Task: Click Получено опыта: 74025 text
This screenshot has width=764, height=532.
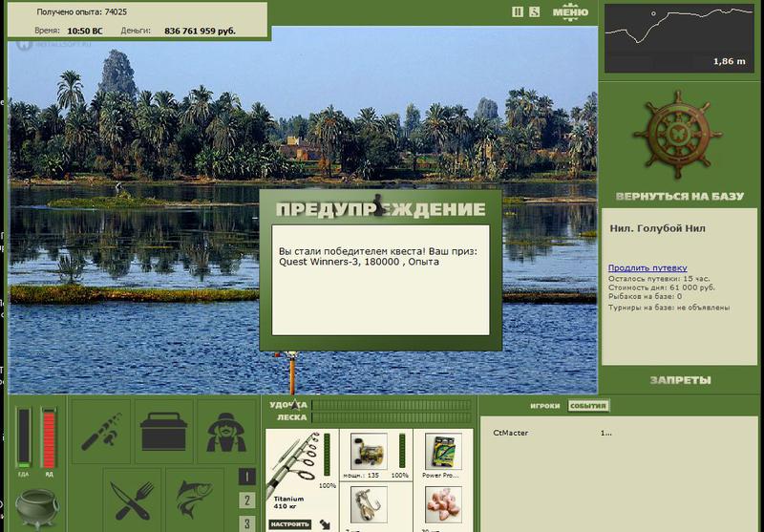Action: (81, 11)
